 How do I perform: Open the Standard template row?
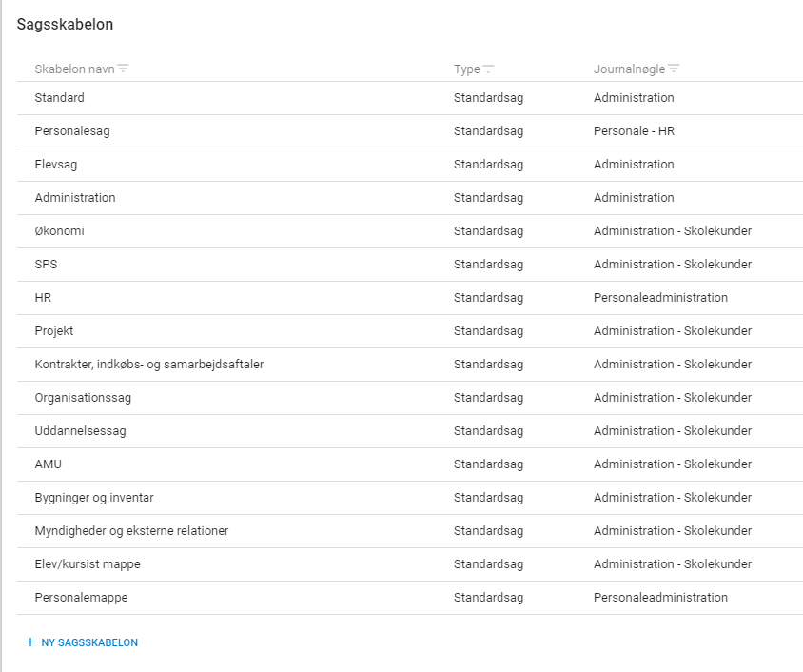pos(410,98)
